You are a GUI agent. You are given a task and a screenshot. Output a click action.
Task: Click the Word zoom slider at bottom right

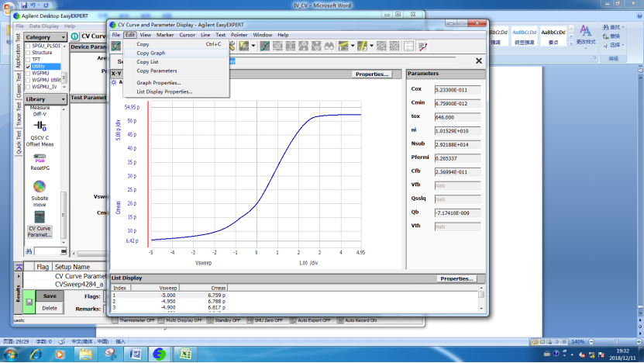(615, 341)
